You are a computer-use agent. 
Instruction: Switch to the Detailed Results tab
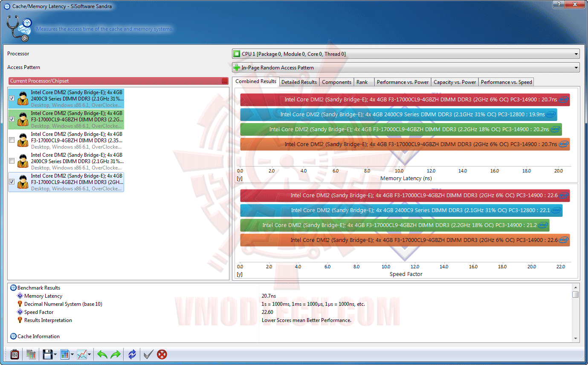[x=299, y=82]
